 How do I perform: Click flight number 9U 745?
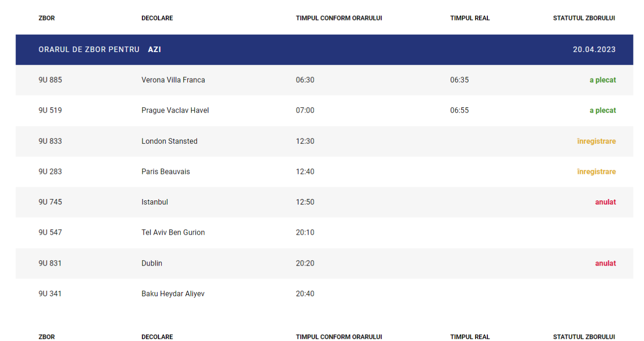click(50, 202)
